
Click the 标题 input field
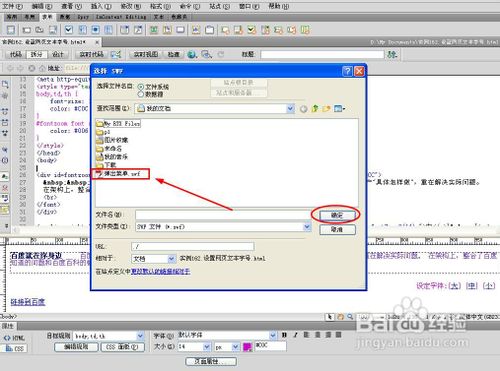(322, 54)
